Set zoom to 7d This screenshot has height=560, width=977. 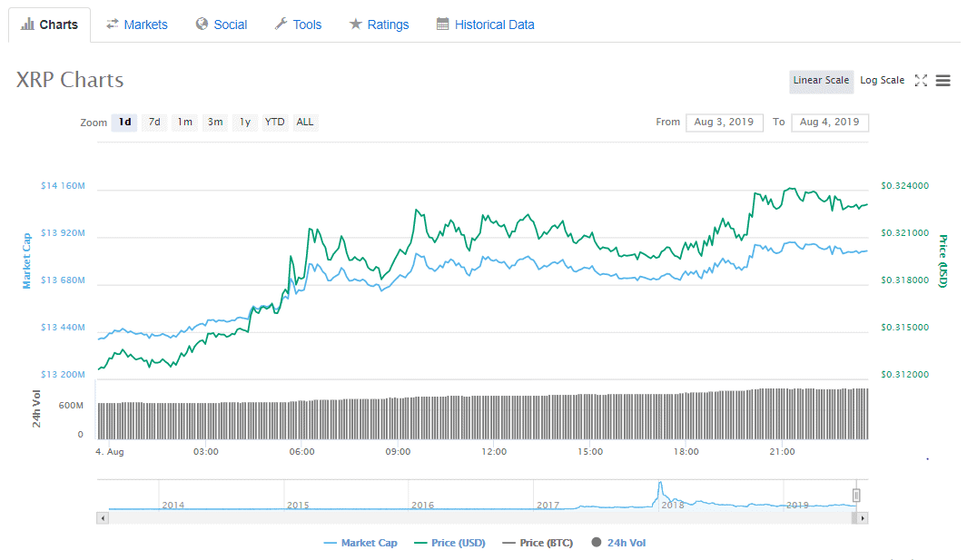click(154, 123)
